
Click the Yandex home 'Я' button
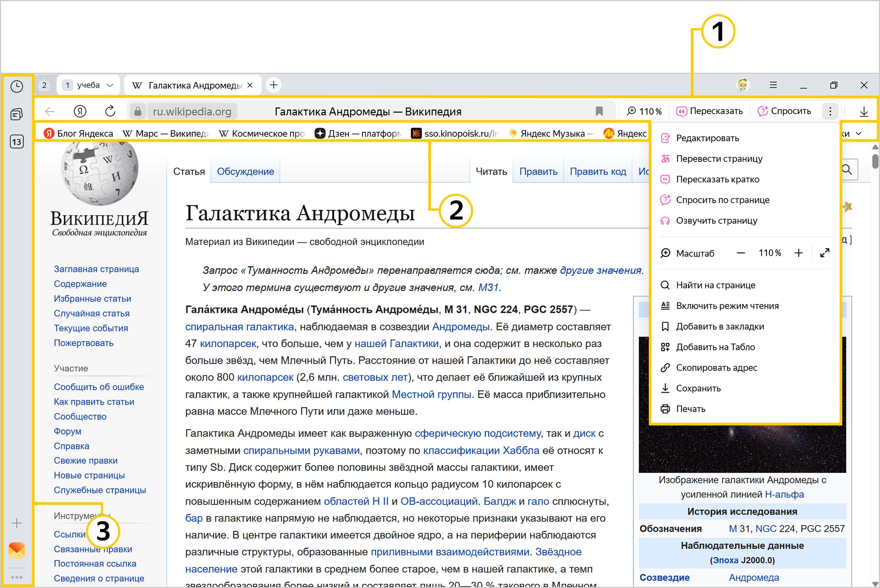(80, 111)
